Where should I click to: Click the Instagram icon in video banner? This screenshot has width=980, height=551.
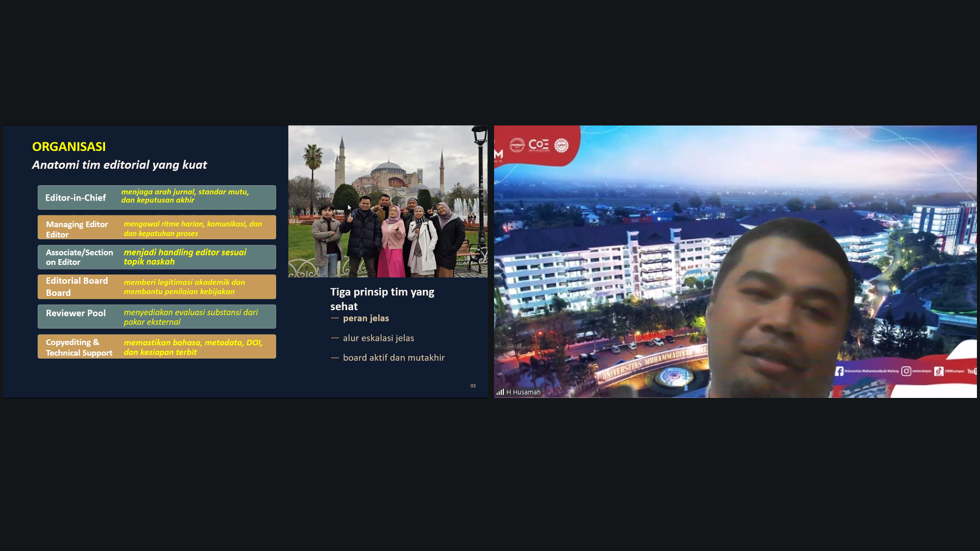(x=906, y=371)
